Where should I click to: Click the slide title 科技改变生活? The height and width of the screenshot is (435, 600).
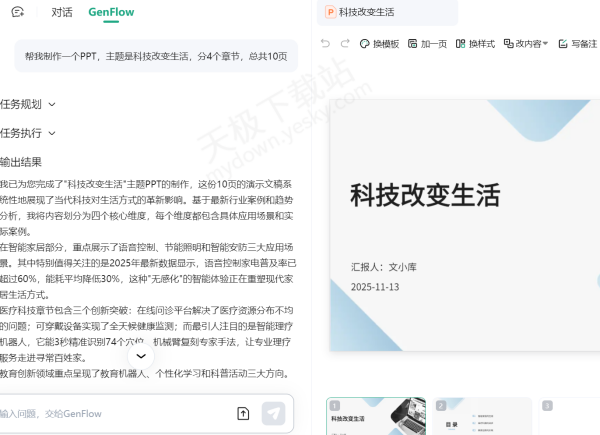(424, 195)
